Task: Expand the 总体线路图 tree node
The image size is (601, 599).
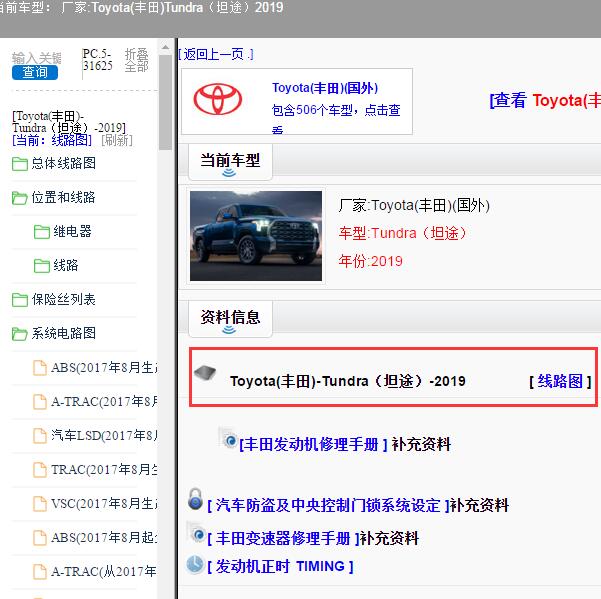Action: click(64, 164)
